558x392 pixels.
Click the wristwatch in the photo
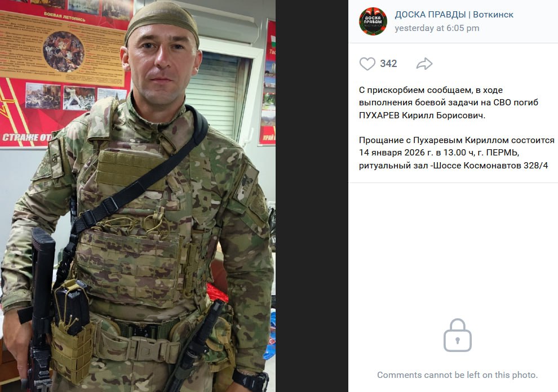tap(252, 381)
